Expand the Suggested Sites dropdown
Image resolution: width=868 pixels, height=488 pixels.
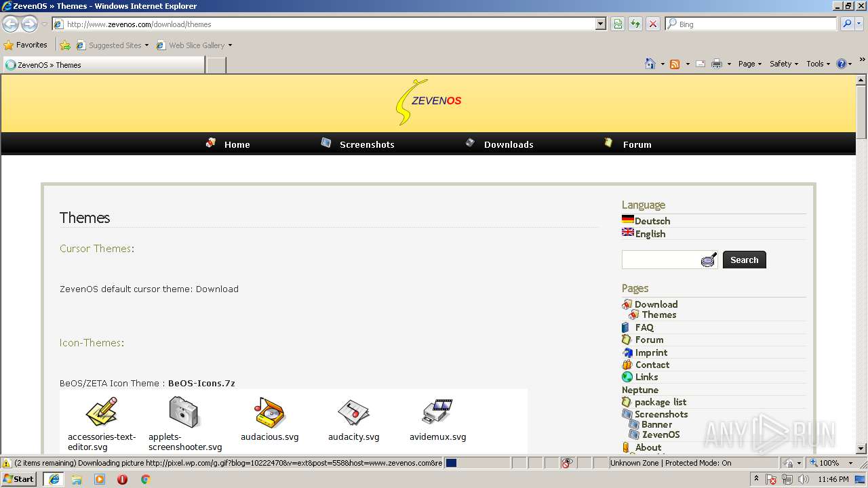(x=146, y=45)
